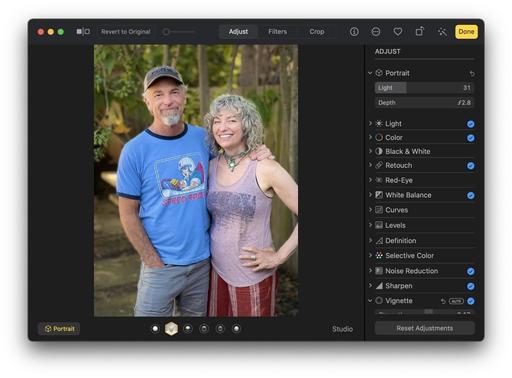Viewport: 512px width, 378px height.
Task: Undo Vignette changes with the arrow icon
Action: (x=443, y=301)
